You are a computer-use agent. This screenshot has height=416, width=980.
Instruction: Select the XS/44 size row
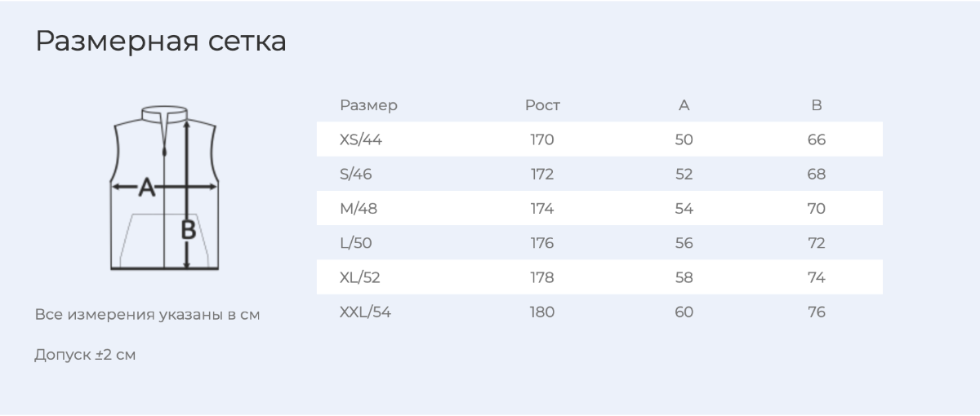(x=599, y=139)
